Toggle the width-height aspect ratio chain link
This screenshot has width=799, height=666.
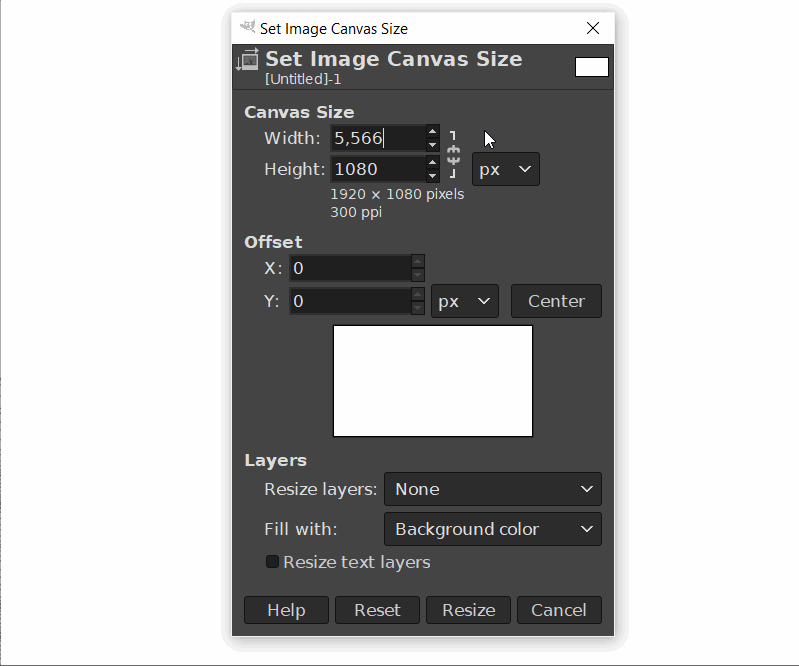pyautogui.click(x=453, y=154)
